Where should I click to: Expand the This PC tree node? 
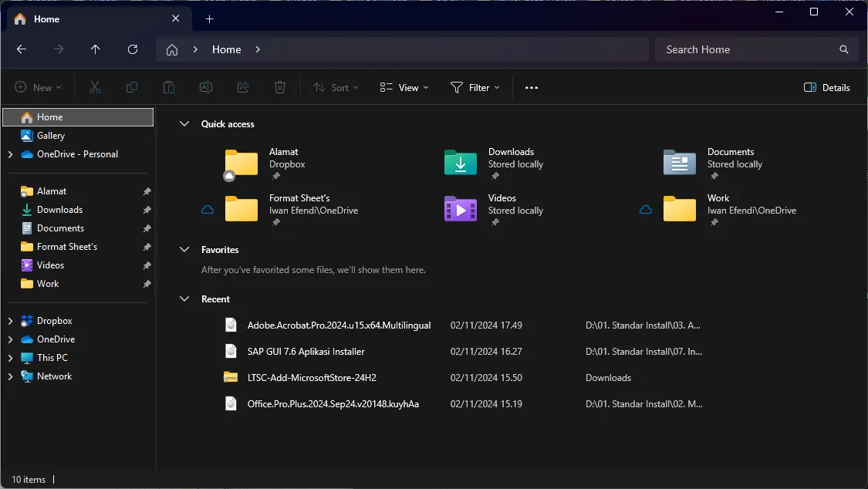[x=10, y=358]
